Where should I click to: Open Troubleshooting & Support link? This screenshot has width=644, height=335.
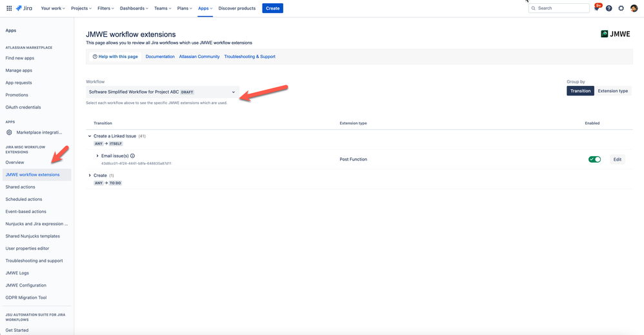pyautogui.click(x=250, y=57)
